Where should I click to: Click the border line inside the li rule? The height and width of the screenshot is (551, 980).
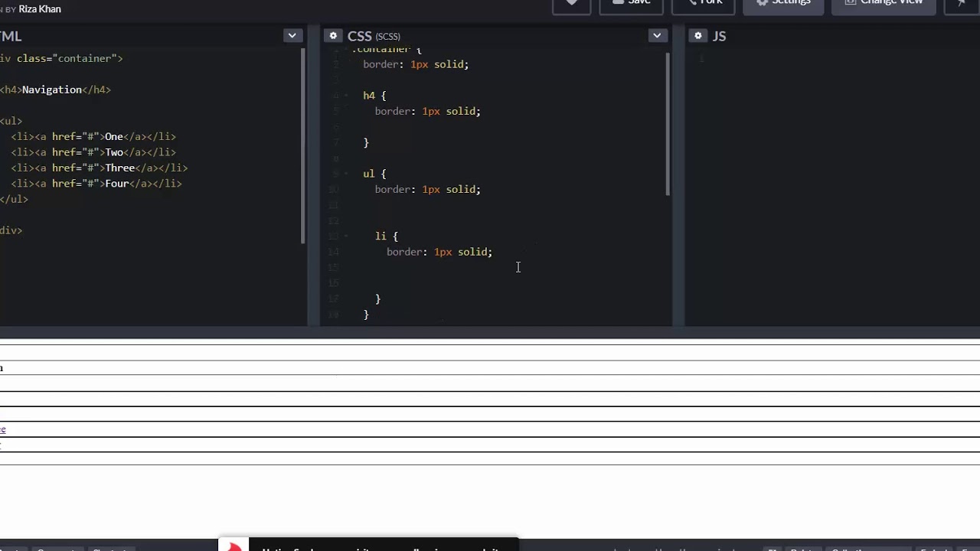tap(439, 252)
